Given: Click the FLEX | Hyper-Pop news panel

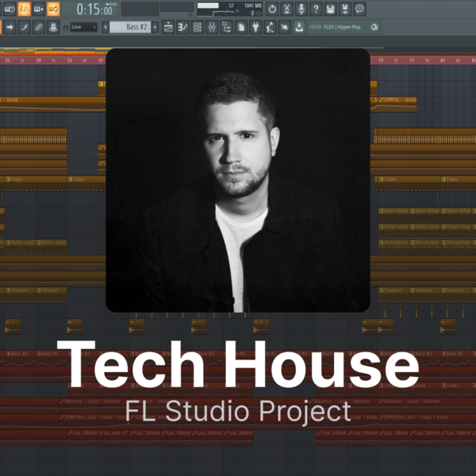Looking at the screenshot, I should pyautogui.click(x=344, y=27).
